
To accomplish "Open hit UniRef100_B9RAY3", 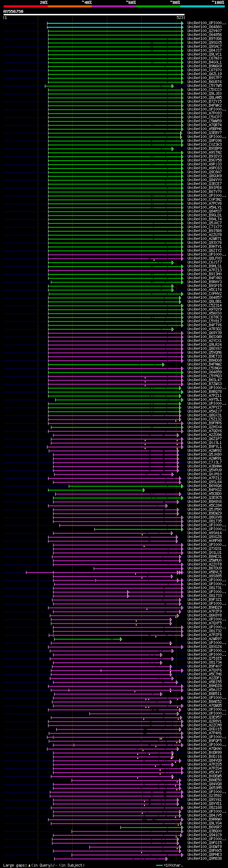I will click(x=204, y=282).
